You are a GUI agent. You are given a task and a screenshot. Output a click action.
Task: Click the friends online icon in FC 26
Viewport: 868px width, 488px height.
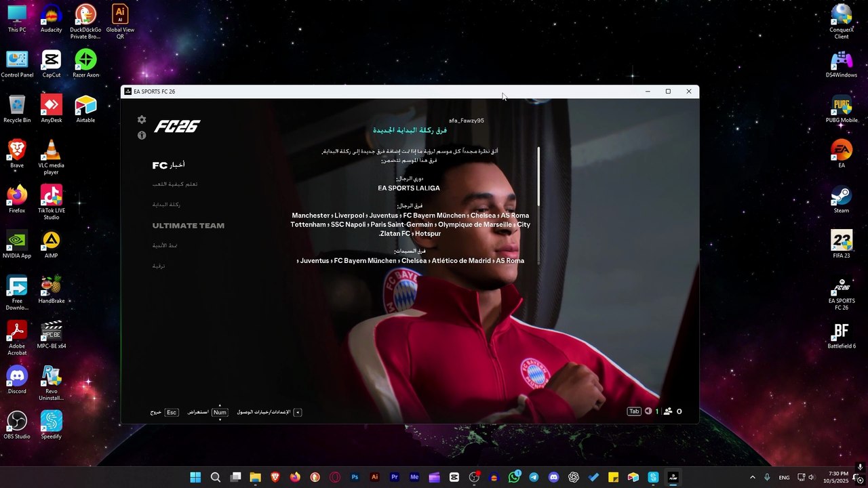[x=668, y=411]
